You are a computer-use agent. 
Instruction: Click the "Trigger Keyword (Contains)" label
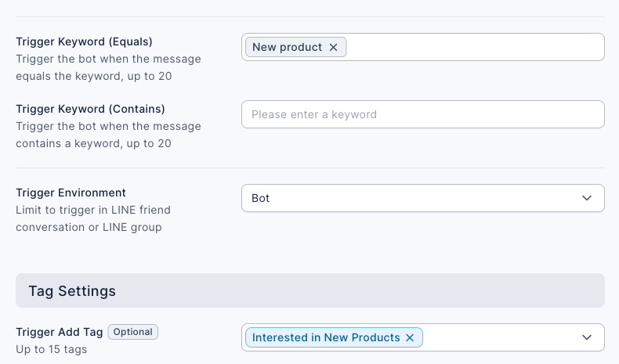[90, 109]
